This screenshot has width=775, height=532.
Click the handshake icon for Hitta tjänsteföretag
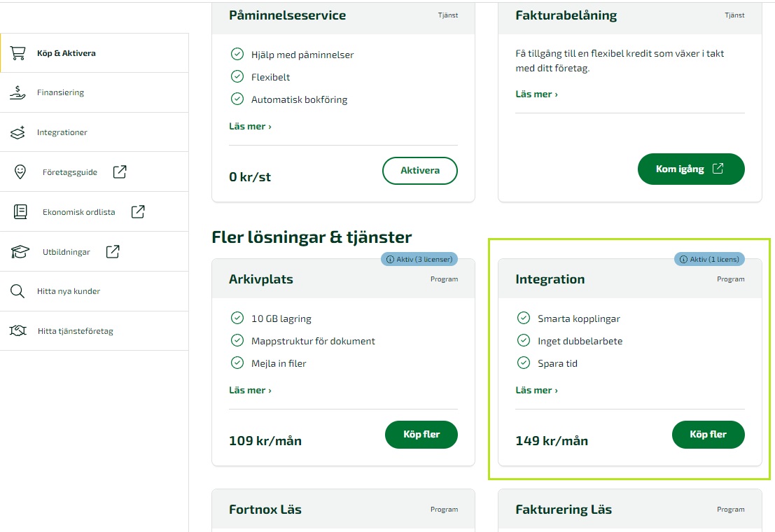coord(18,330)
